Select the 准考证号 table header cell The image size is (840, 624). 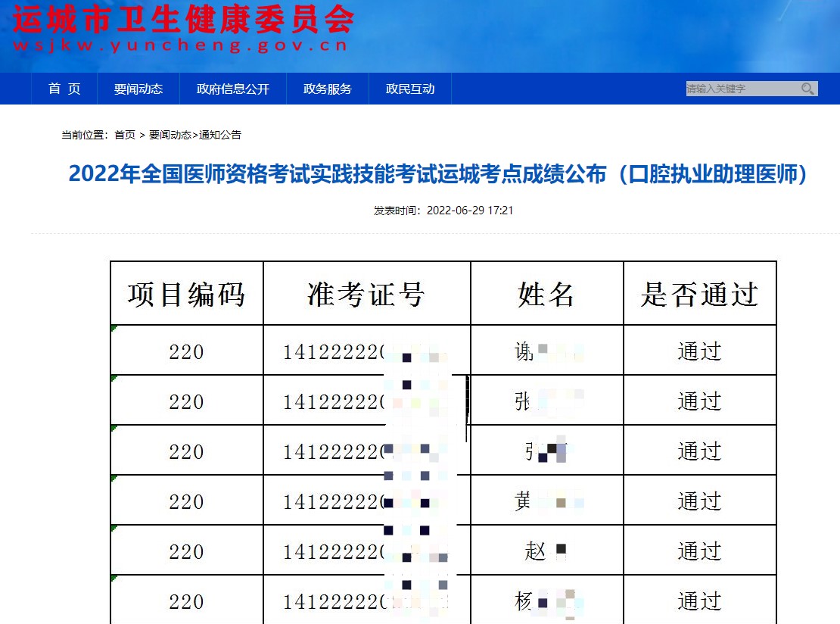(x=367, y=294)
